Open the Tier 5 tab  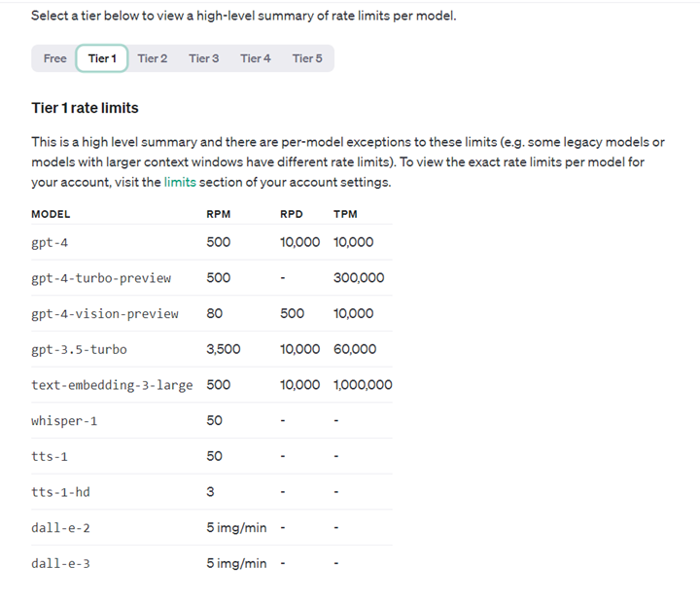[307, 58]
